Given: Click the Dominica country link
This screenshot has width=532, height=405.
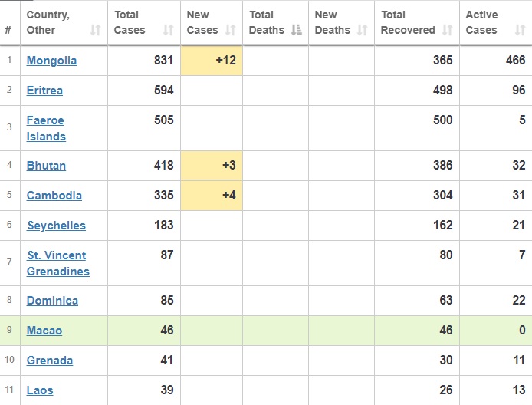Looking at the screenshot, I should click(52, 301).
